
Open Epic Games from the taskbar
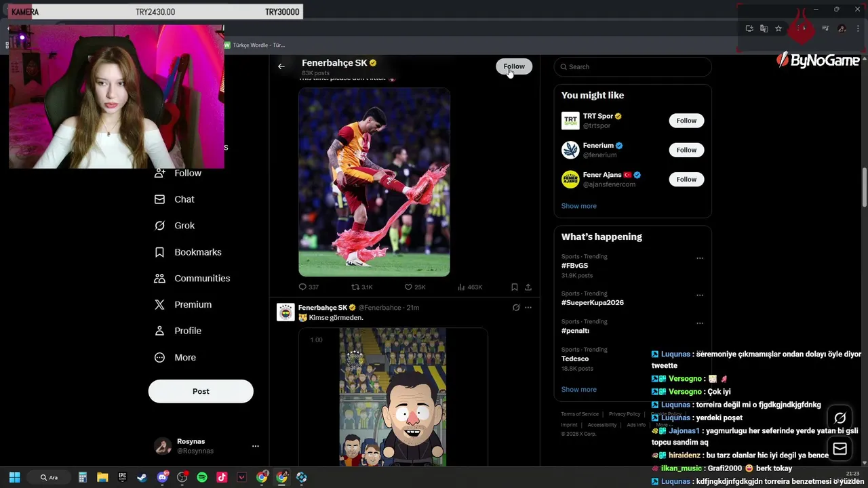(122, 477)
